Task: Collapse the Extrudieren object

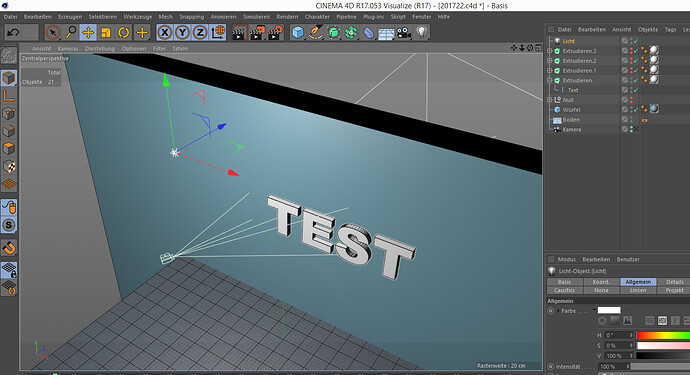Action: pos(550,80)
